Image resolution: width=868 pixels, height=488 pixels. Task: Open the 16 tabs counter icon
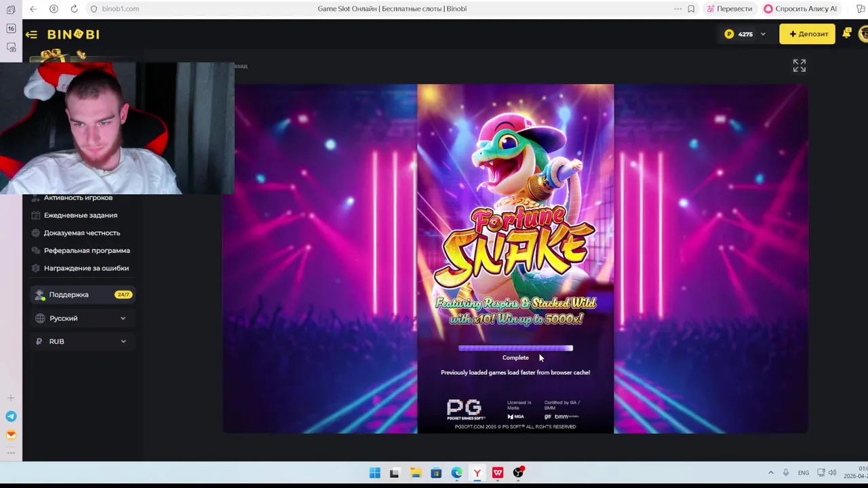pos(11,28)
